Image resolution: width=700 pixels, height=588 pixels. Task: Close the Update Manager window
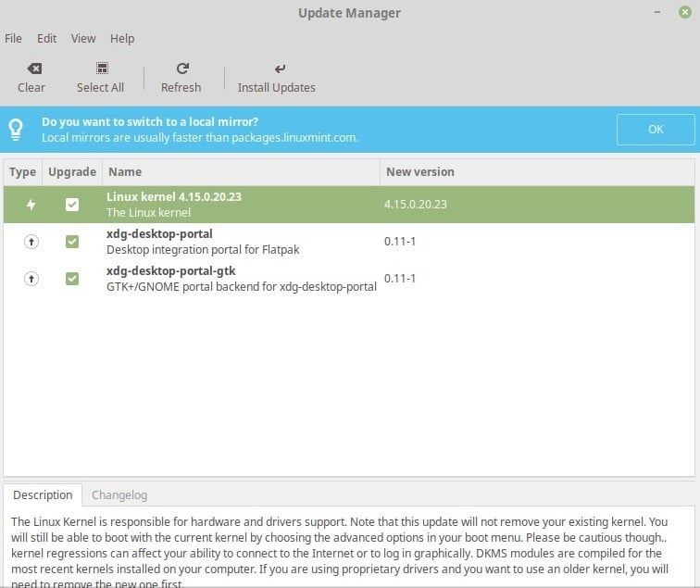click(685, 12)
